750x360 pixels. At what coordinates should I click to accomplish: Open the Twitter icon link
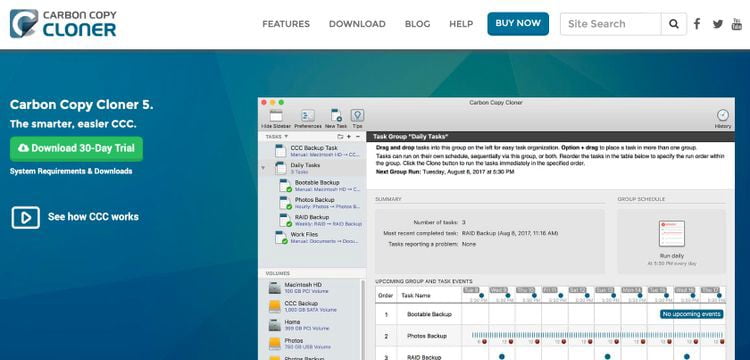(717, 24)
